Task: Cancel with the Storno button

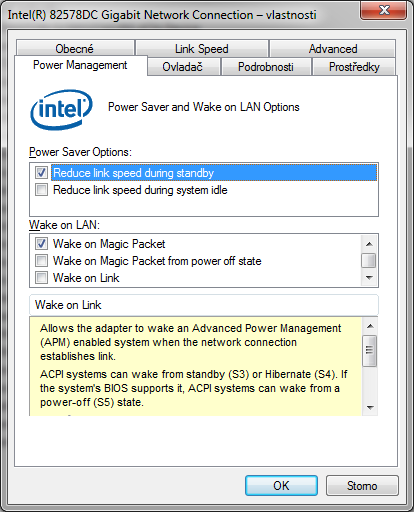Action: (362, 486)
